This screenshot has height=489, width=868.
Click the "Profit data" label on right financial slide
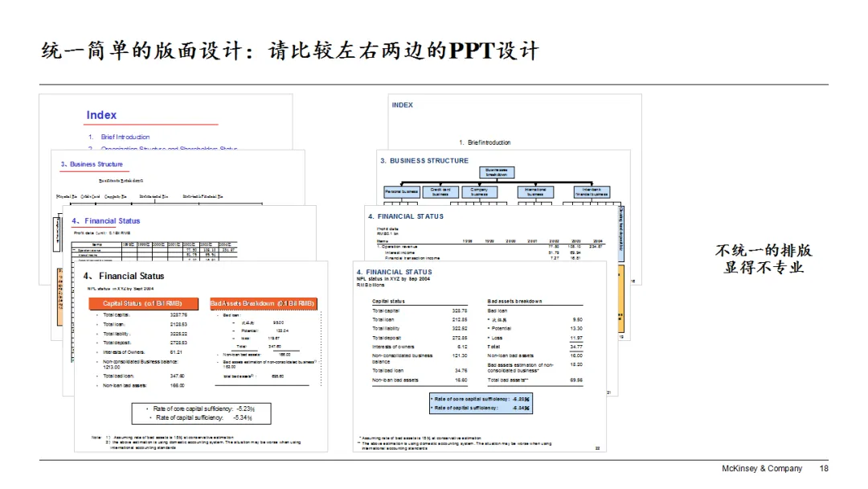click(387, 228)
